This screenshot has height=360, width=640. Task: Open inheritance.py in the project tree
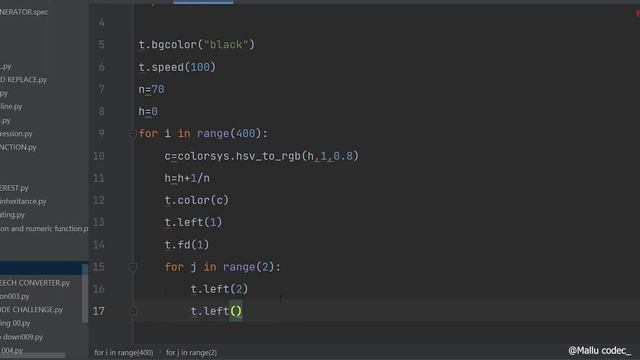pos(23,201)
